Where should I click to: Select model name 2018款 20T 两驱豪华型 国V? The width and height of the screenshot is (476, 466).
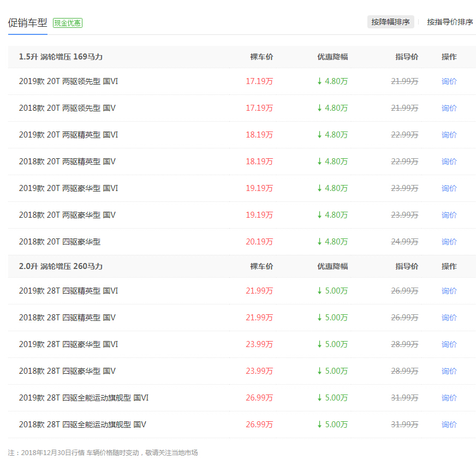coord(67,215)
